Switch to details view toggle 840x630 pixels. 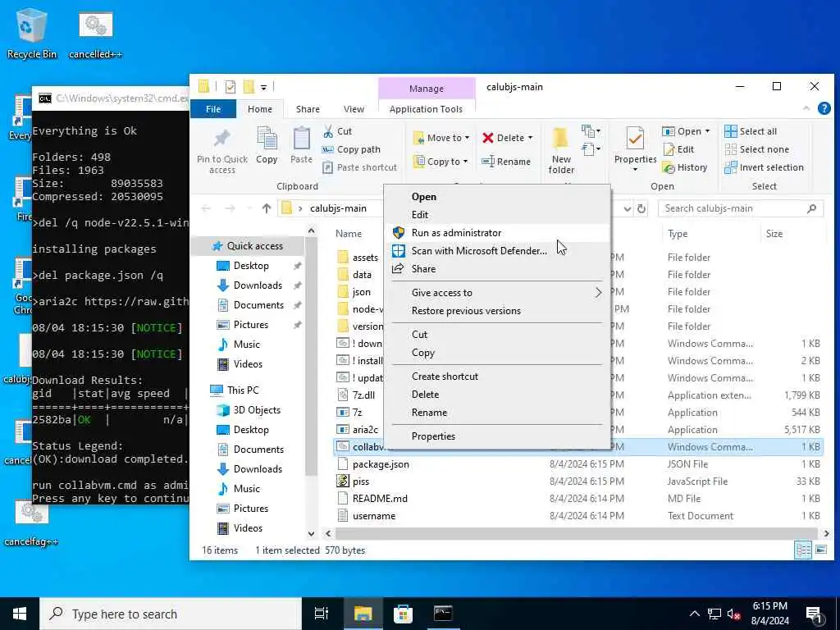(803, 550)
